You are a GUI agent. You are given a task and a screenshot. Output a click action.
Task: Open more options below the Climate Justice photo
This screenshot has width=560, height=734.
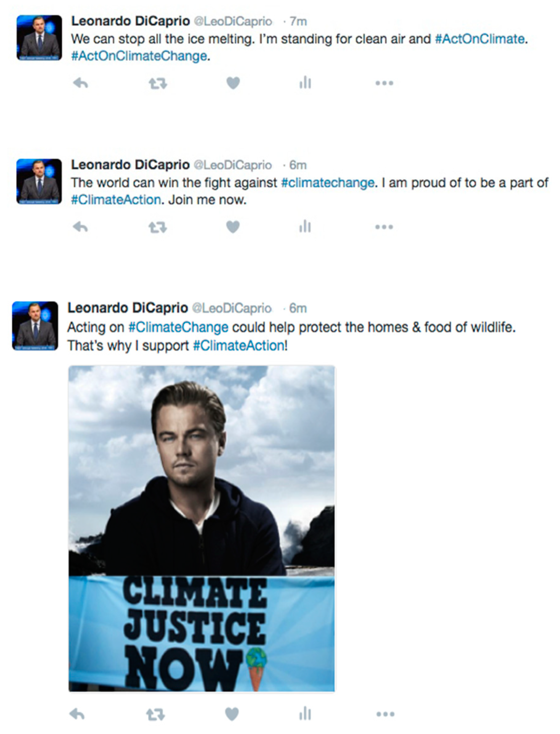point(385,714)
